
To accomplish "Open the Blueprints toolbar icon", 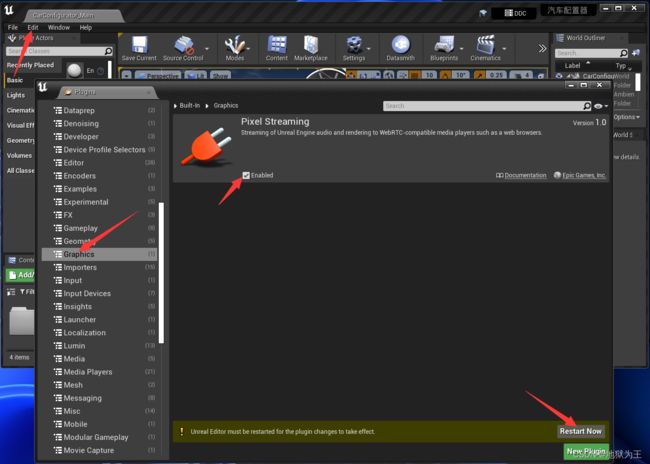I will pyautogui.click(x=444, y=49).
